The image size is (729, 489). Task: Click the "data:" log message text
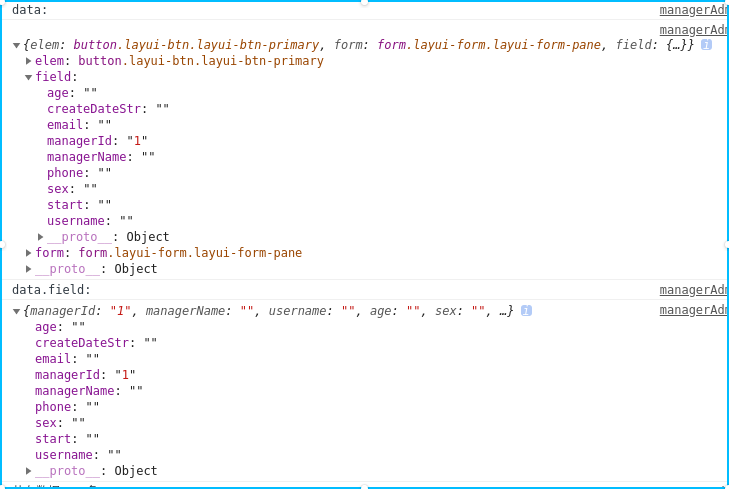30,10
